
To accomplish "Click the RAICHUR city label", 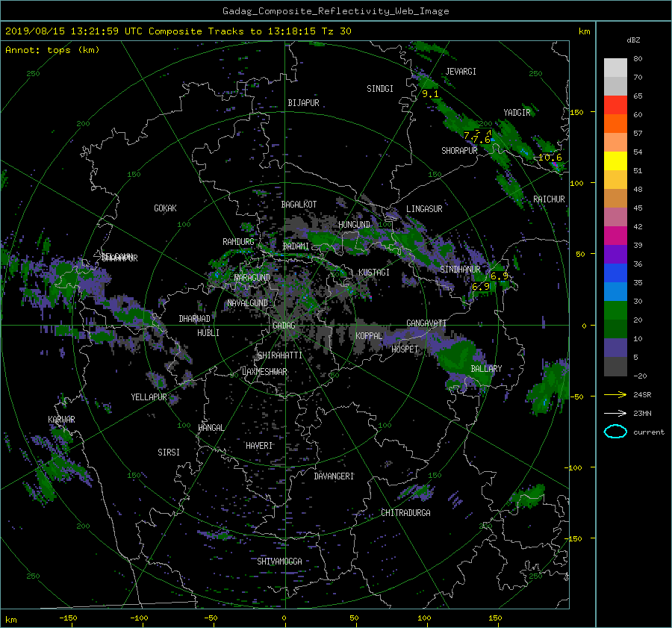I will (549, 199).
